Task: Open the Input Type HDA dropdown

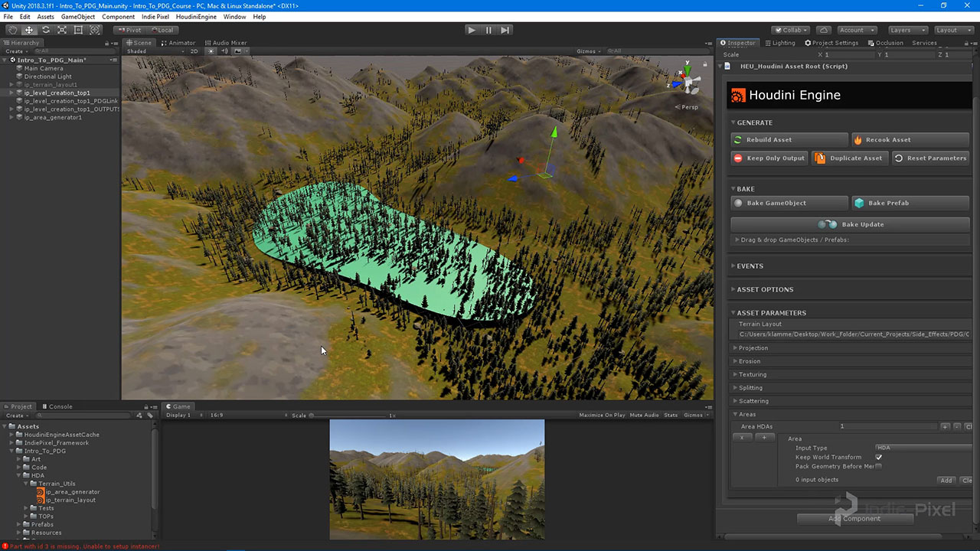Action: pos(923,448)
